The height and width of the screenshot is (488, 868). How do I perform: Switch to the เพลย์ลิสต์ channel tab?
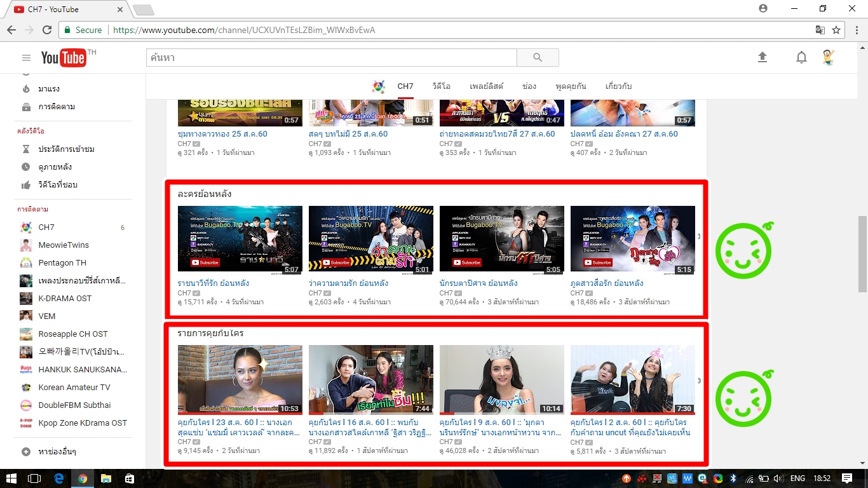486,86
